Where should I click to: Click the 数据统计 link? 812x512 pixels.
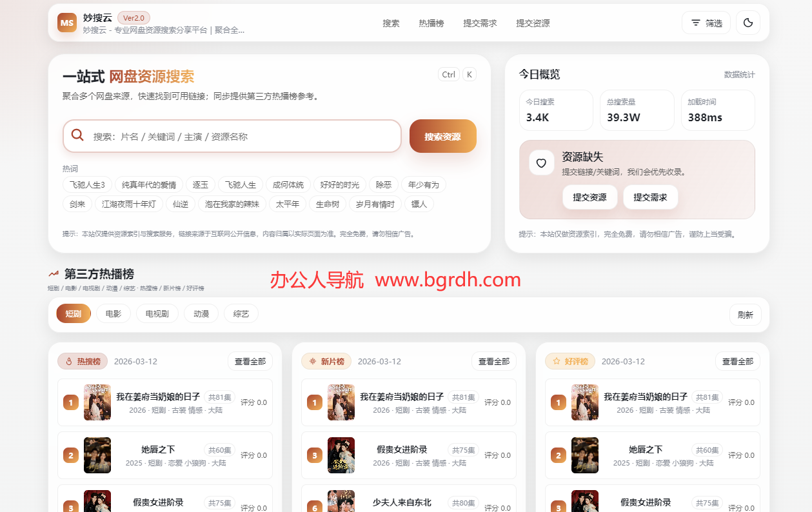[739, 75]
